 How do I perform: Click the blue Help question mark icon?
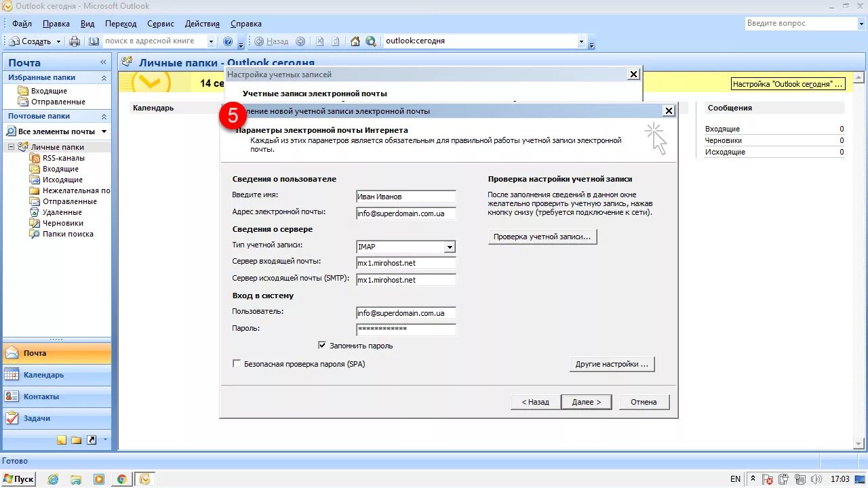[228, 41]
